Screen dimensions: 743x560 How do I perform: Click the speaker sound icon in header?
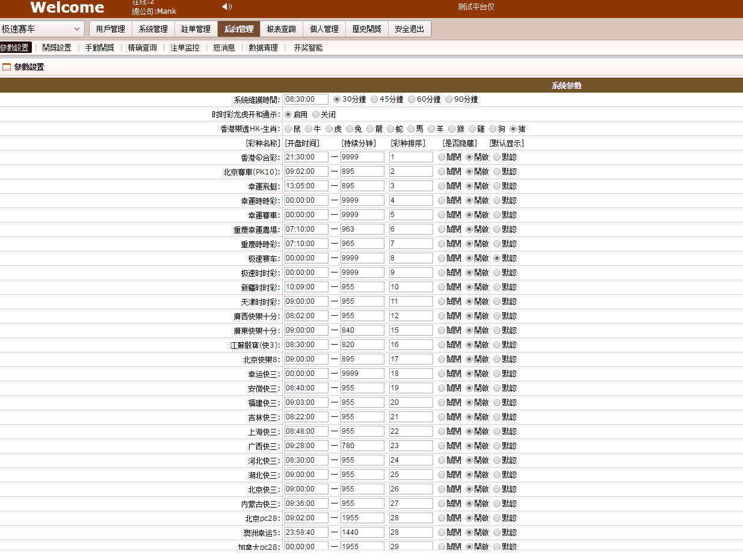tap(227, 7)
